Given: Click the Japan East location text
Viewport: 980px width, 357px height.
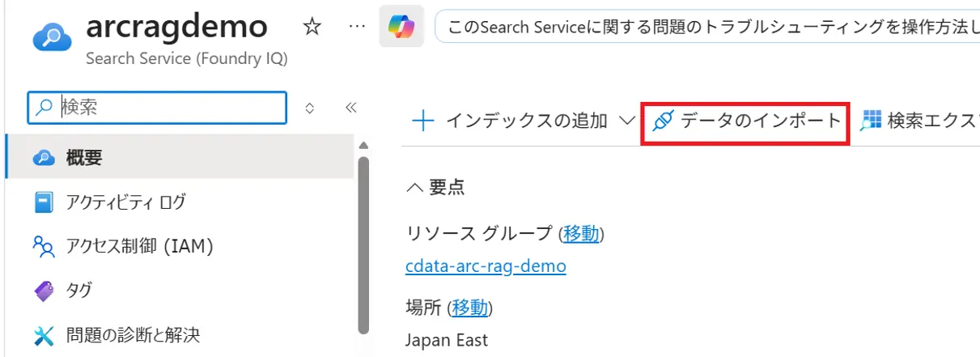Looking at the screenshot, I should [447, 340].
